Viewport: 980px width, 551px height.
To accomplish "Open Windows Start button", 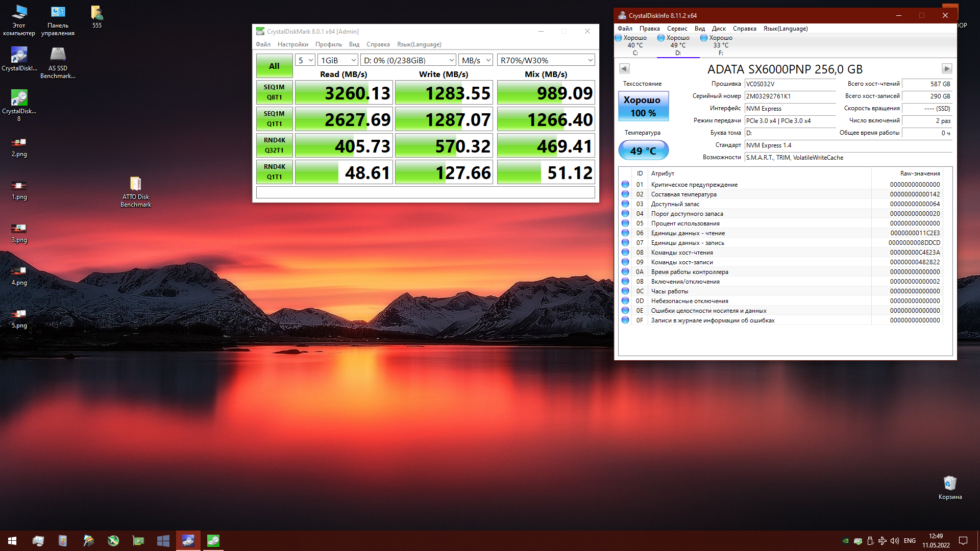I will click(12, 541).
